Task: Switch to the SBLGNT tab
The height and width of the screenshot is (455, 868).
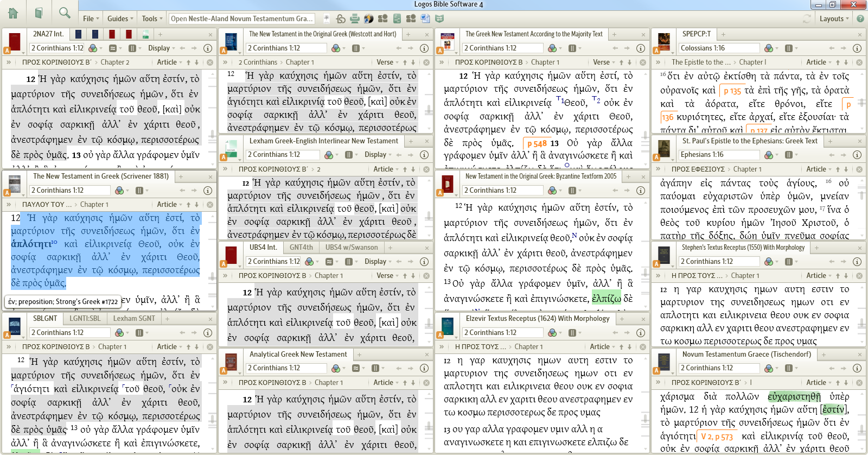Action: (x=45, y=318)
